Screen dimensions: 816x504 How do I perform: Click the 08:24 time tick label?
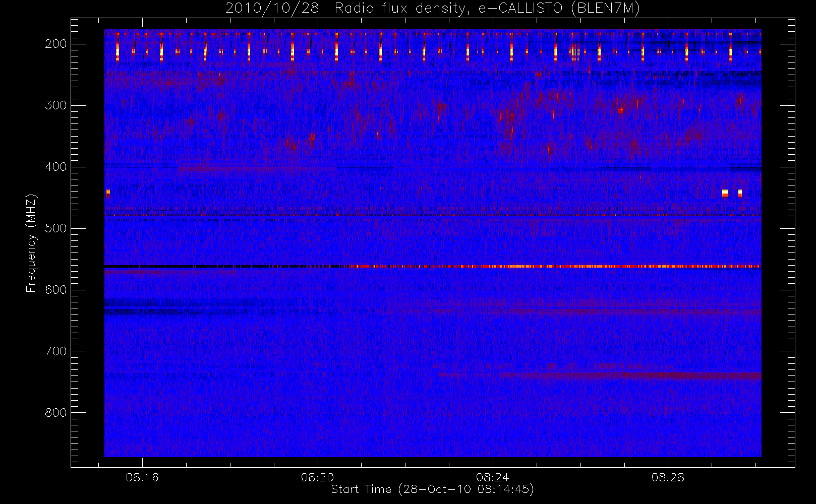pyautogui.click(x=493, y=477)
